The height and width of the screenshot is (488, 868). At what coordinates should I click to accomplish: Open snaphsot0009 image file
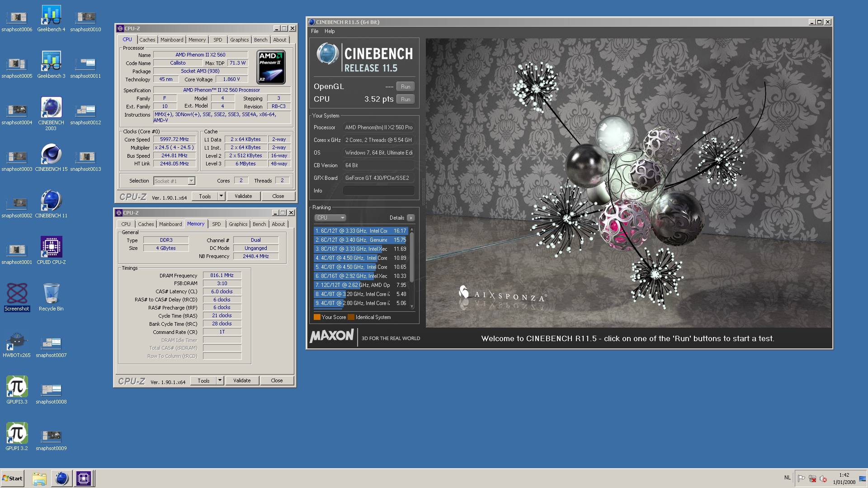[51, 440]
